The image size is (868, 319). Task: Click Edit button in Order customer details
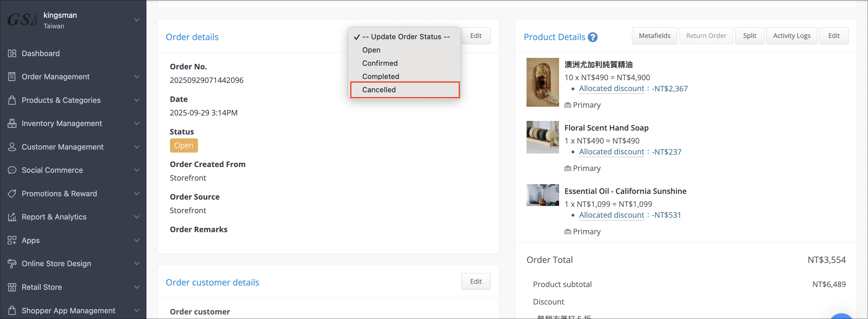click(476, 281)
